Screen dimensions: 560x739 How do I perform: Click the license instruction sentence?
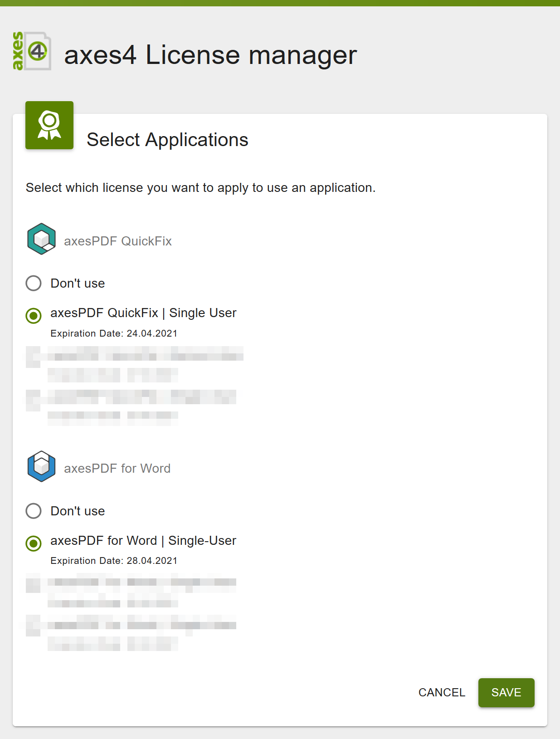coord(200,188)
